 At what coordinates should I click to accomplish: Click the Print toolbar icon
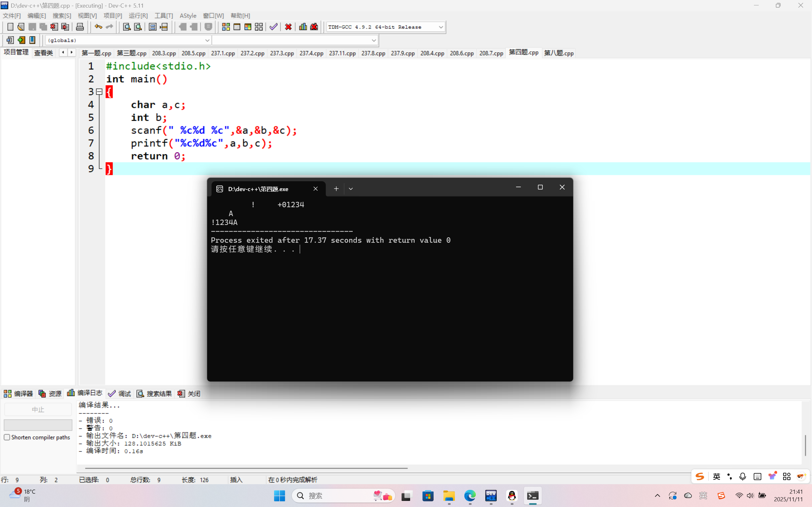[x=80, y=27]
